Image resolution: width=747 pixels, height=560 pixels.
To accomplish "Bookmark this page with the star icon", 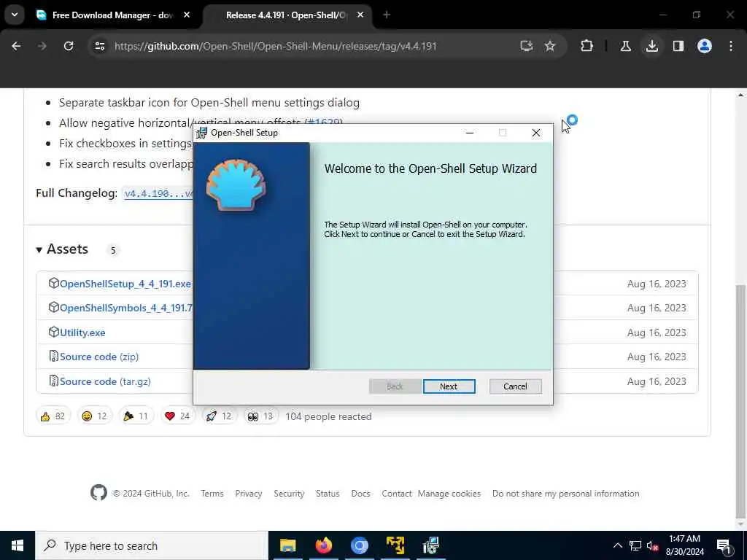I will click(x=550, y=46).
